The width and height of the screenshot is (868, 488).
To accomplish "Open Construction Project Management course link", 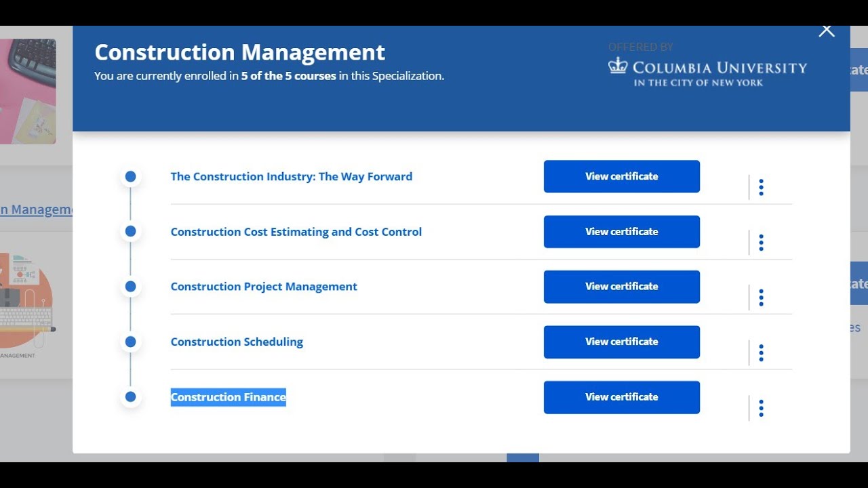I will point(264,287).
